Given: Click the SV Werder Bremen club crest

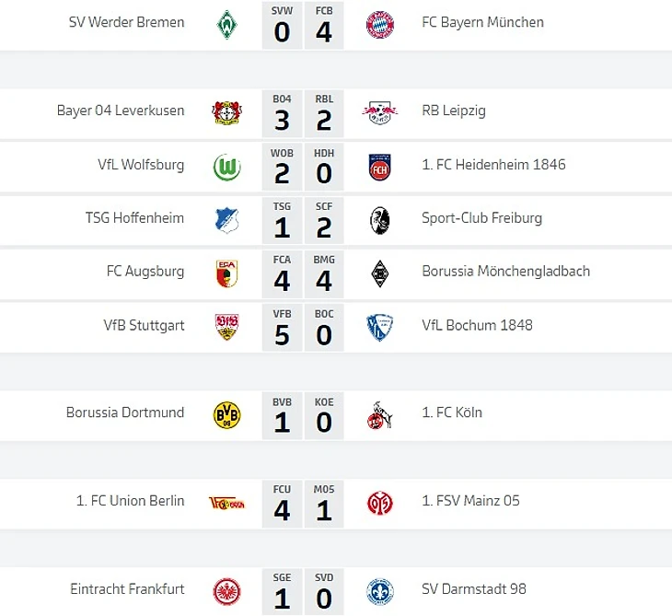Looking at the screenshot, I should 226,25.
